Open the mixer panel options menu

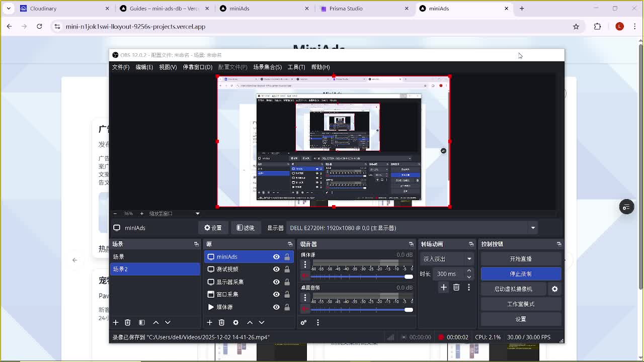pos(318,322)
